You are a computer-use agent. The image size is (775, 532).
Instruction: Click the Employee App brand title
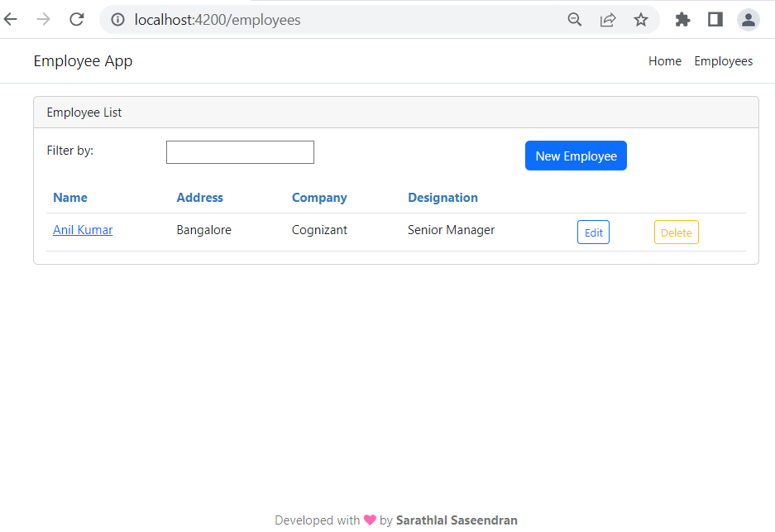click(x=83, y=61)
